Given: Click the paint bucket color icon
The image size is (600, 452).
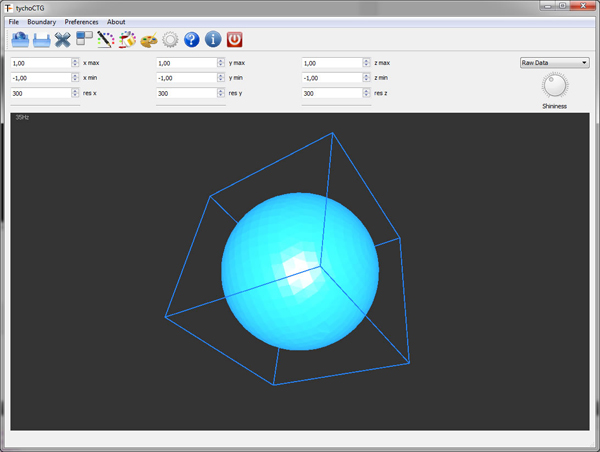Looking at the screenshot, I should 127,40.
